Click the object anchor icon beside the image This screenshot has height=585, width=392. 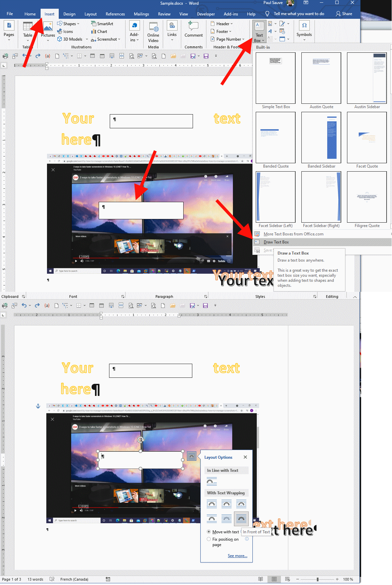pyautogui.click(x=38, y=406)
